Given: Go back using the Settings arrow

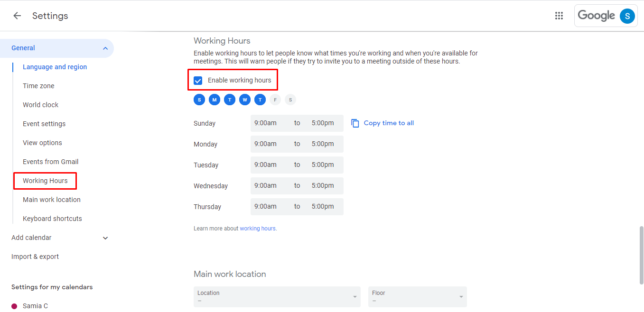Looking at the screenshot, I should [17, 16].
